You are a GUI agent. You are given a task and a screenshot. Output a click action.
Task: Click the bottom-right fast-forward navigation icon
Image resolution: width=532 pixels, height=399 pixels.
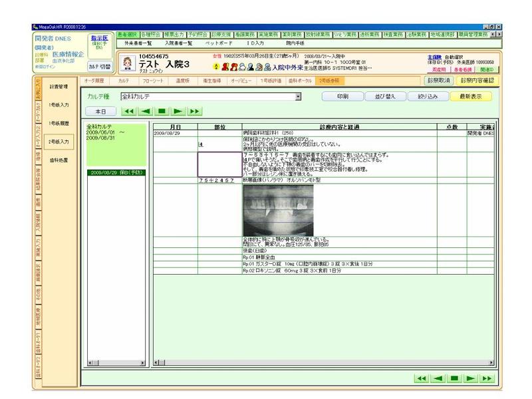[x=488, y=377]
